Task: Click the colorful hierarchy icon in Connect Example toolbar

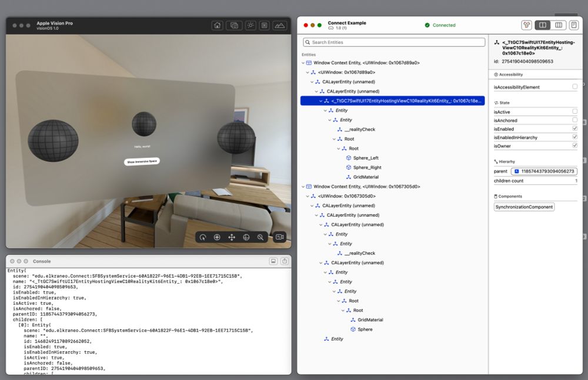Action: pos(526,25)
